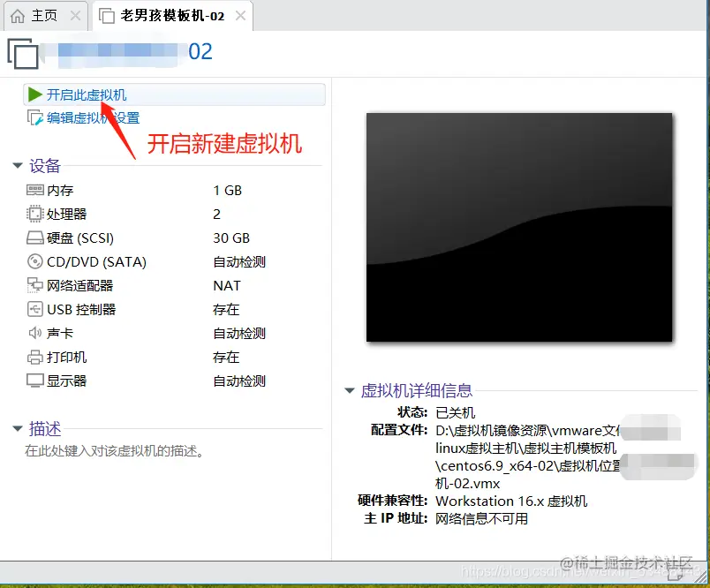This screenshot has width=710, height=588.
Task: Collapse the 设备 devices section
Action: pos(19,165)
